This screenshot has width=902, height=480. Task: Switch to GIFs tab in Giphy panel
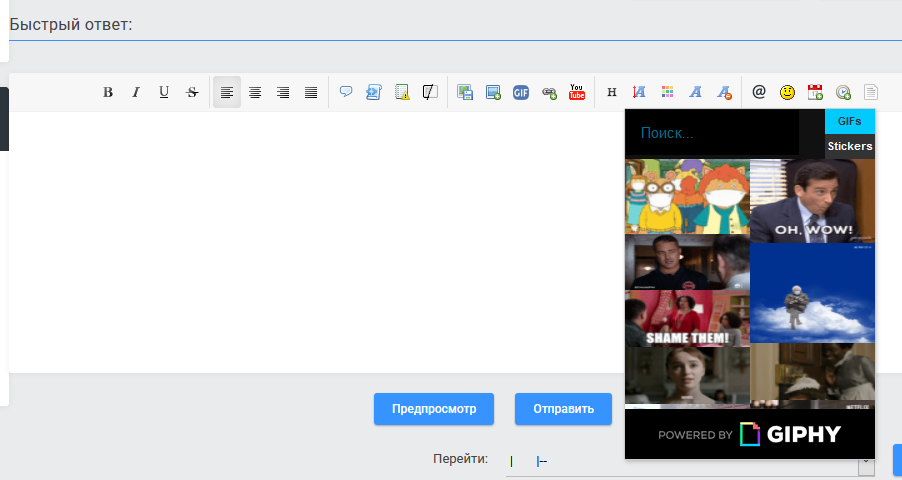pos(850,121)
